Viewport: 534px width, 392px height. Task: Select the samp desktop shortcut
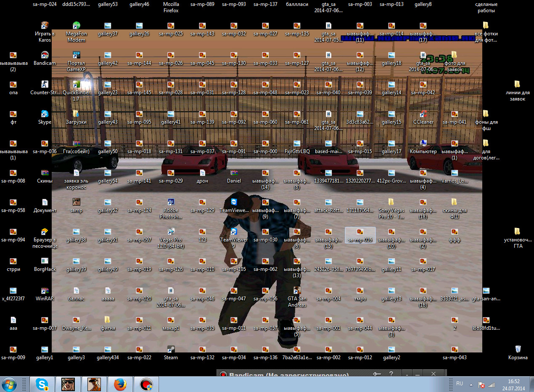[76, 205]
